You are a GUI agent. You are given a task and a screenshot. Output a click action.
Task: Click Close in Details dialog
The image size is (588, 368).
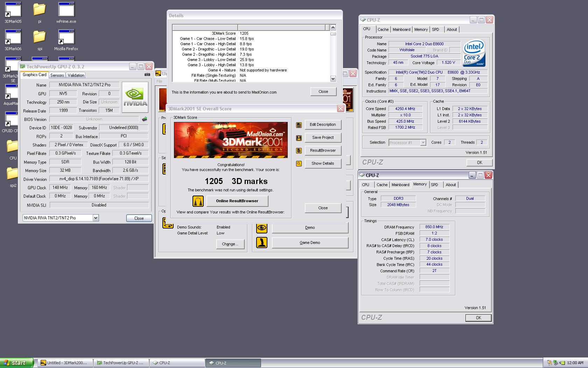coord(323,91)
